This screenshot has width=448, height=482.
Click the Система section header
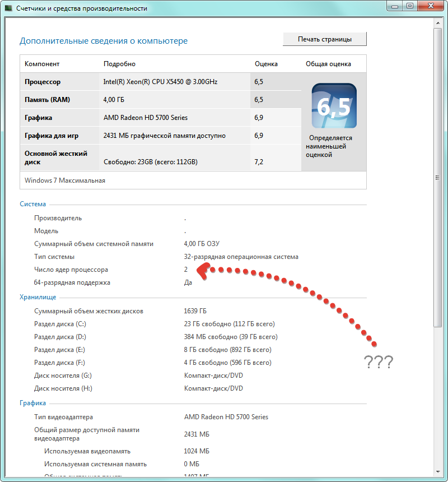pos(33,204)
